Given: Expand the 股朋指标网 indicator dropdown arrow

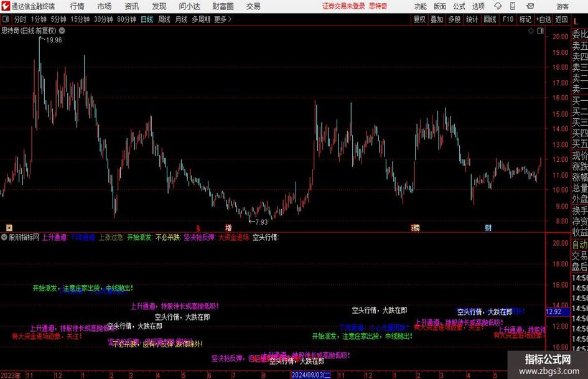Looking at the screenshot, I should coord(4,237).
